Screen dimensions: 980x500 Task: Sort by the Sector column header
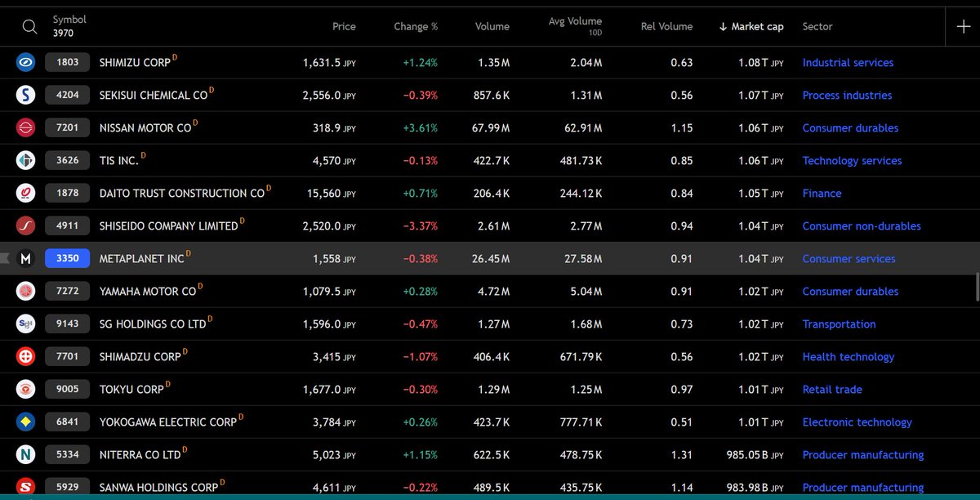[817, 26]
